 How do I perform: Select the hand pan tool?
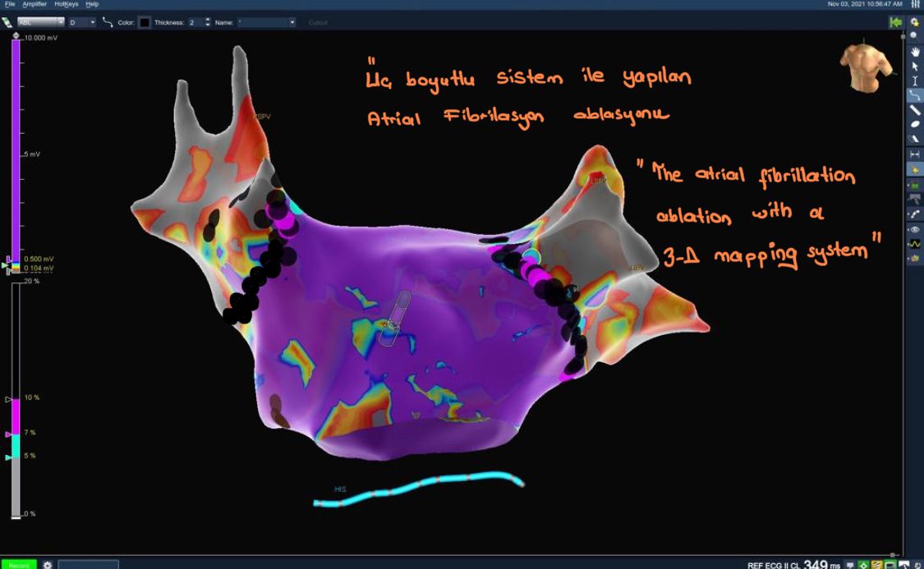pos(915,52)
